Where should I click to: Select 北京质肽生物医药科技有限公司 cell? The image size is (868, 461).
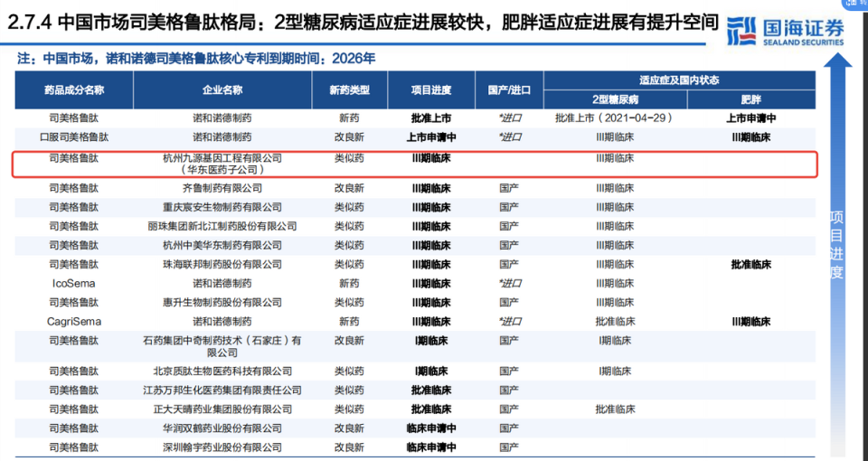point(222,372)
